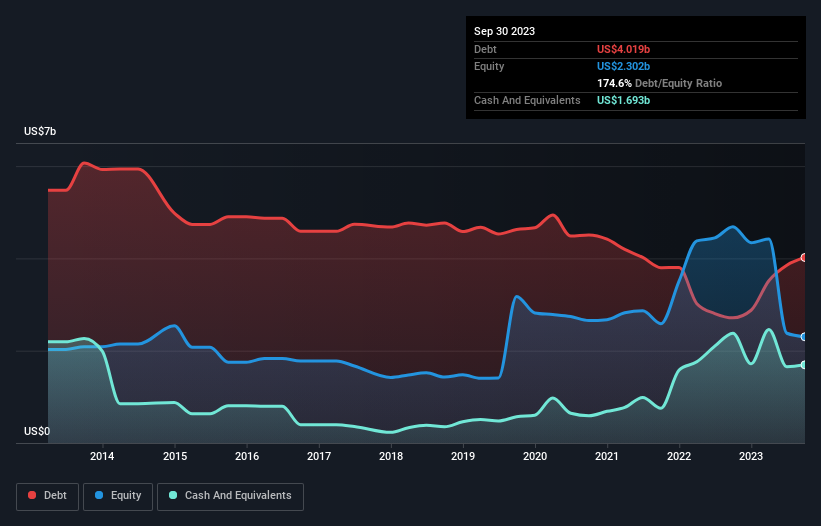Toggle the Equity series legend button
Viewport: 821px width, 526px height.
click(x=118, y=496)
